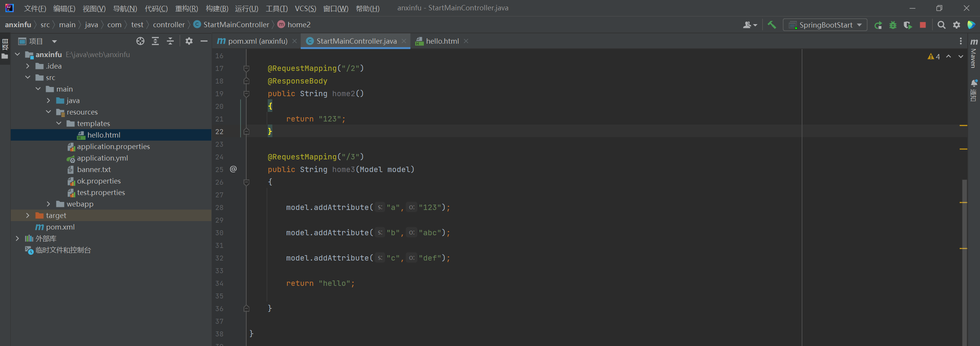Click StartMainController breadcrumb
This screenshot has height=346, width=980.
(231, 25)
